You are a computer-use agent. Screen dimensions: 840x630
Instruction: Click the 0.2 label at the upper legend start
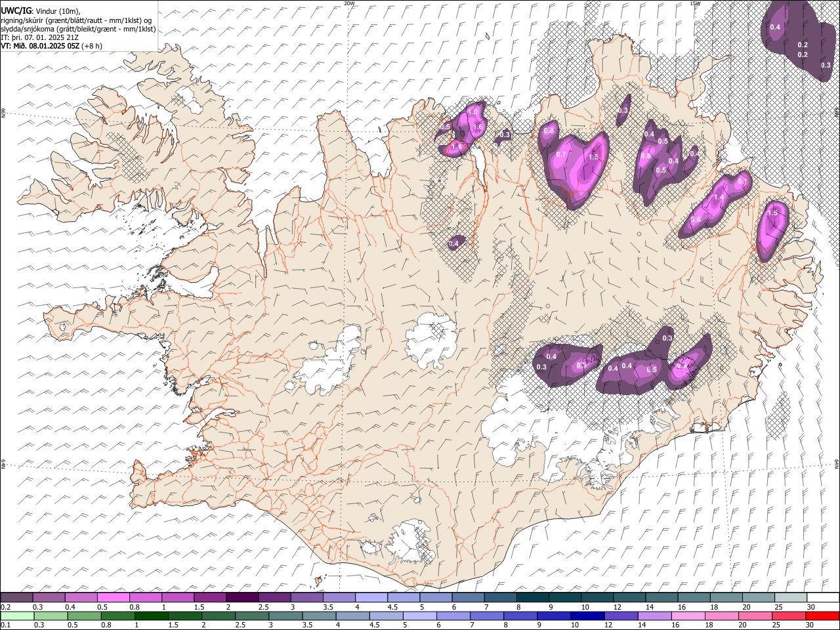5,606
